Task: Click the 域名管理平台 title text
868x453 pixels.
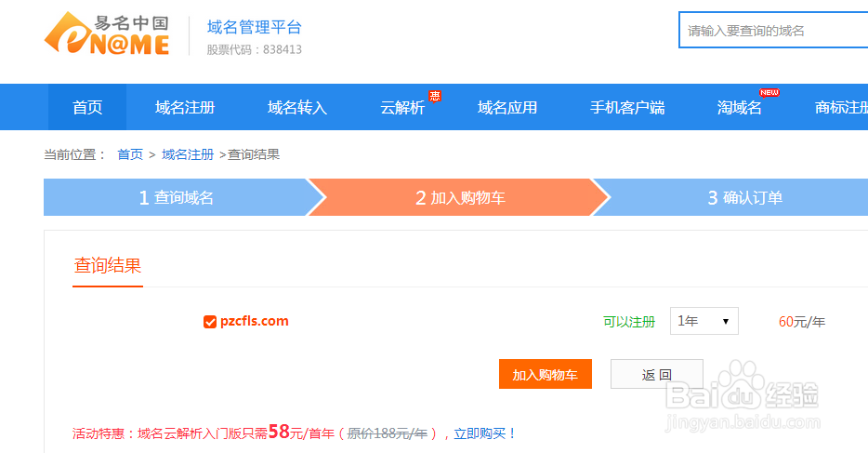Action: 255,27
